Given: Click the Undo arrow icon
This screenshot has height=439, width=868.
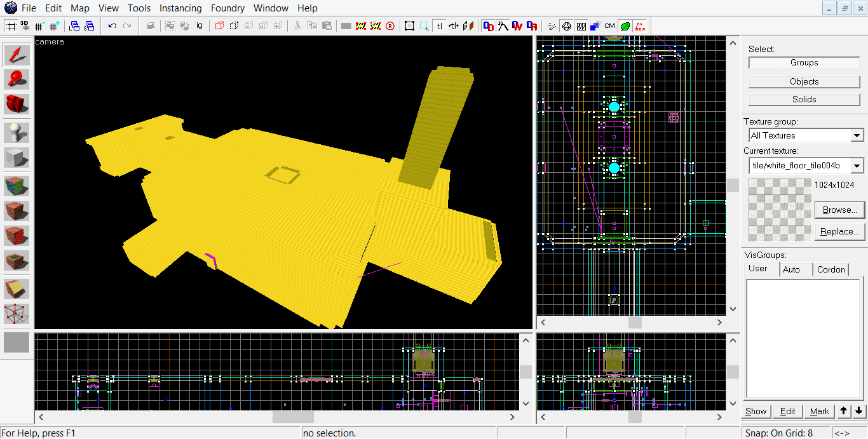Looking at the screenshot, I should tap(112, 26).
